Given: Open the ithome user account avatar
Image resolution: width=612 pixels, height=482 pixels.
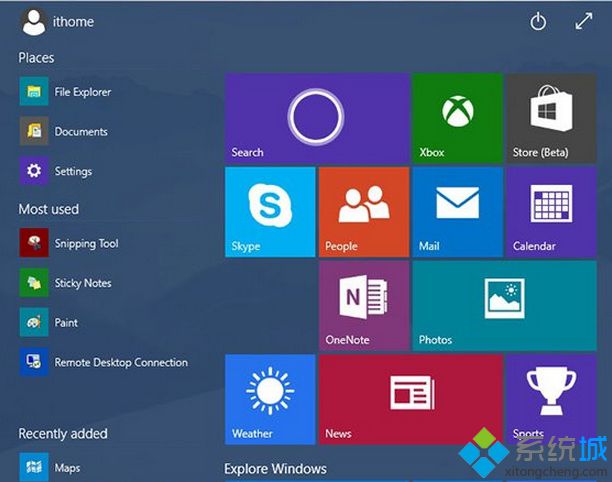Looking at the screenshot, I should (x=34, y=22).
